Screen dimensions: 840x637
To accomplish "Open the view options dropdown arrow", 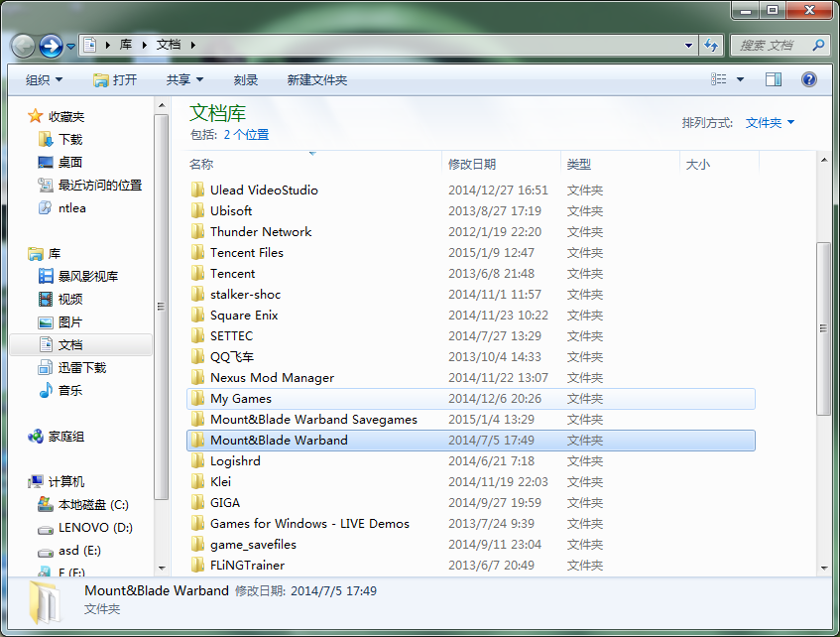I will click(741, 79).
